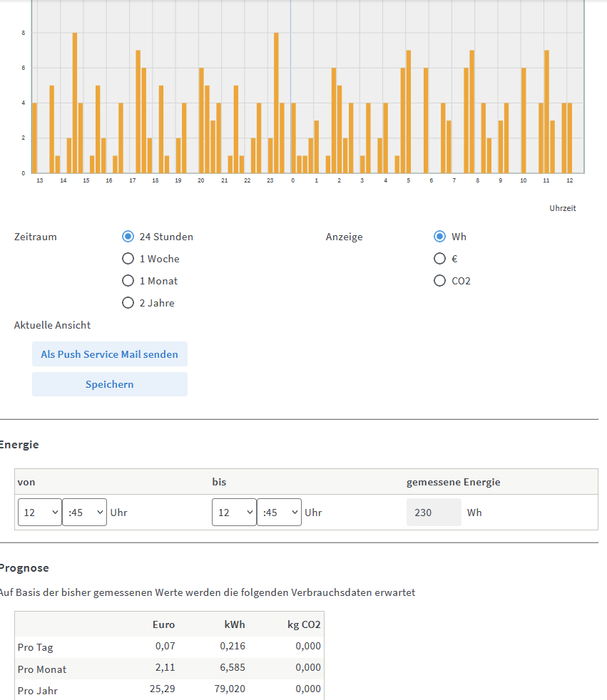Image resolution: width=607 pixels, height=700 pixels.
Task: Click the Pro Jahr row label
Action: click(38, 691)
